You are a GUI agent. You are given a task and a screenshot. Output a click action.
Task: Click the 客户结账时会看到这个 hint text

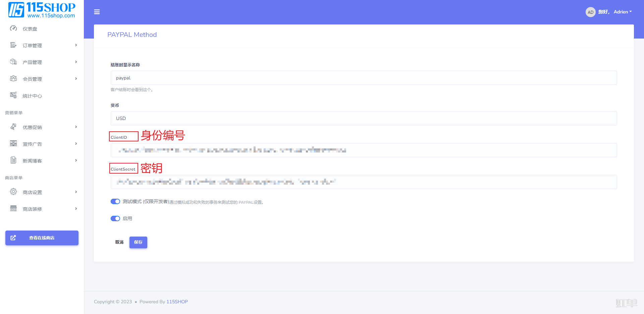(132, 90)
